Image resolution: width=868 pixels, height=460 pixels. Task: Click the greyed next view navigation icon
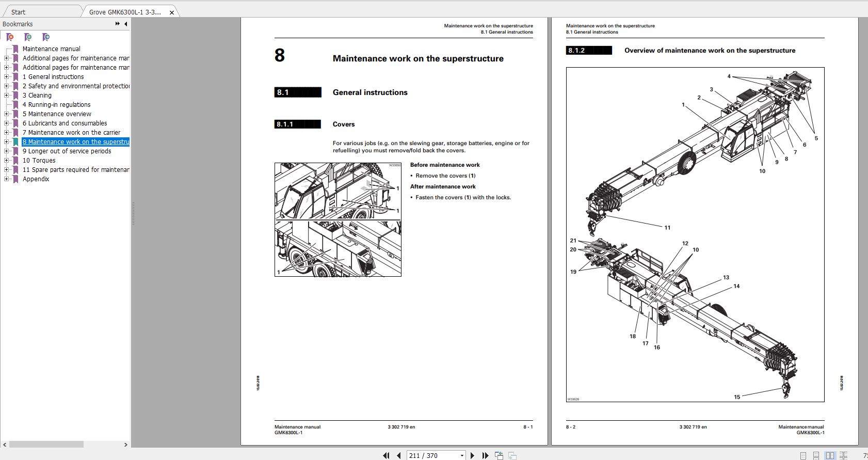[x=512, y=455]
